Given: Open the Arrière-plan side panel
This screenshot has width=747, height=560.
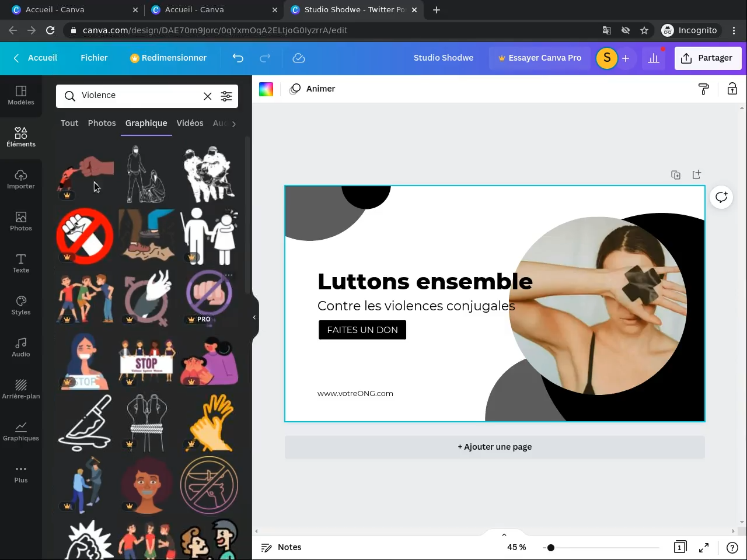Looking at the screenshot, I should 21,389.
